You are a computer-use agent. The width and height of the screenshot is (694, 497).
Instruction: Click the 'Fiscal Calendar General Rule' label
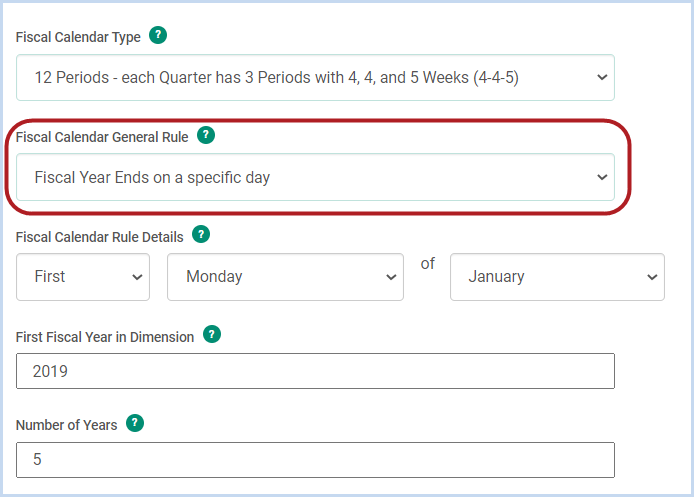coord(102,137)
